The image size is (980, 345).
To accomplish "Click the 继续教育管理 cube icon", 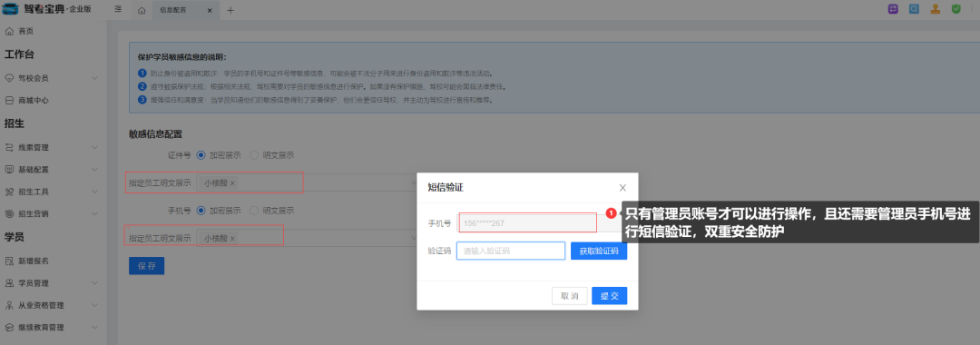I will [x=9, y=327].
